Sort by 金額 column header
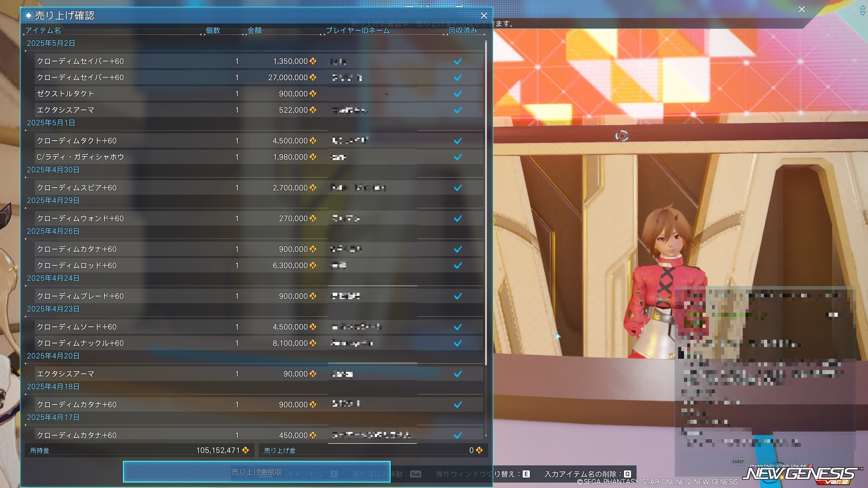Viewport: 868px width, 488px height. click(255, 30)
